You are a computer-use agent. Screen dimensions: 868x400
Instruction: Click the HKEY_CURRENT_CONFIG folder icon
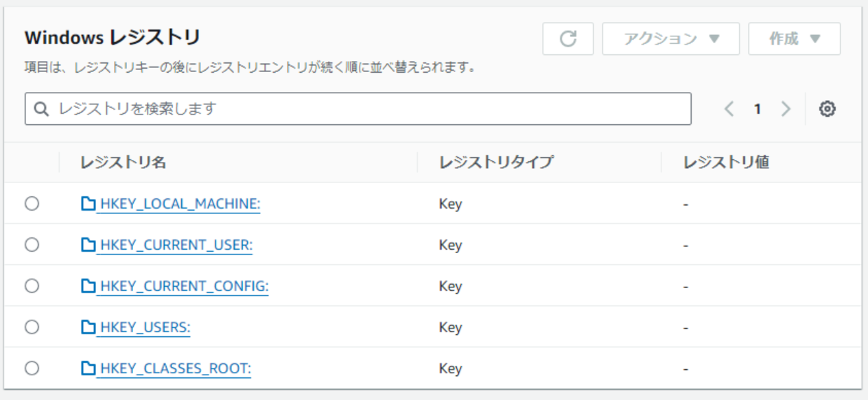87,286
